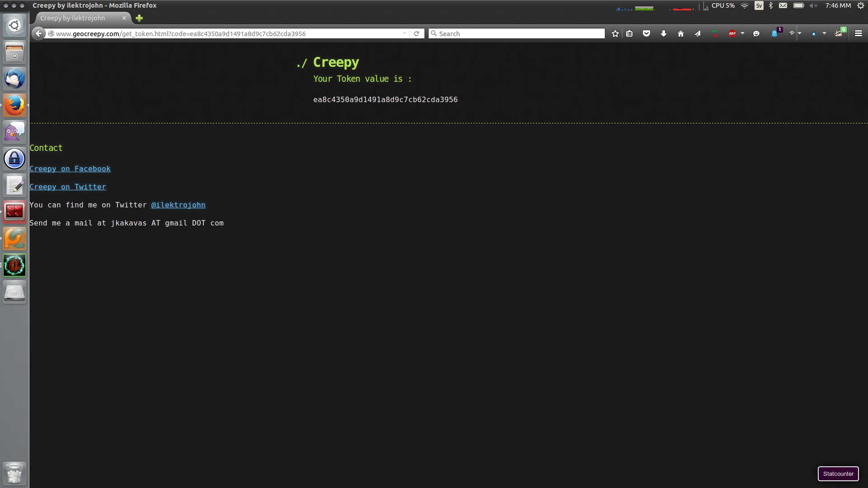Open Pidgin messenger from launcher
This screenshot has height=488, width=868.
tap(14, 132)
